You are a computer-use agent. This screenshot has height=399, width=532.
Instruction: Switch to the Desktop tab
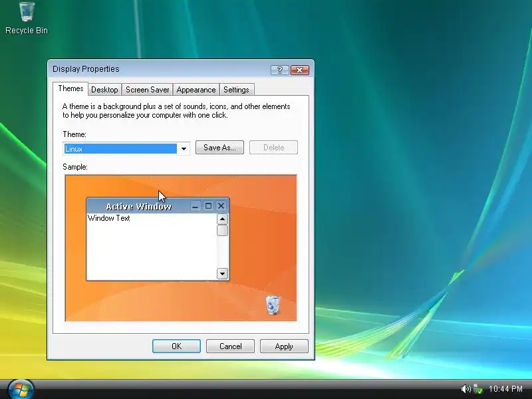tap(104, 90)
